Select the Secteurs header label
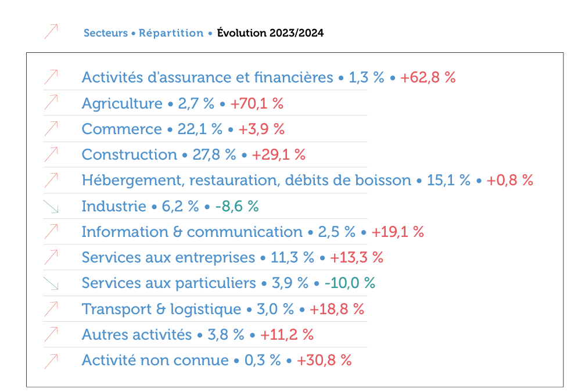Viewport: 578px width, 392px height. click(x=105, y=33)
